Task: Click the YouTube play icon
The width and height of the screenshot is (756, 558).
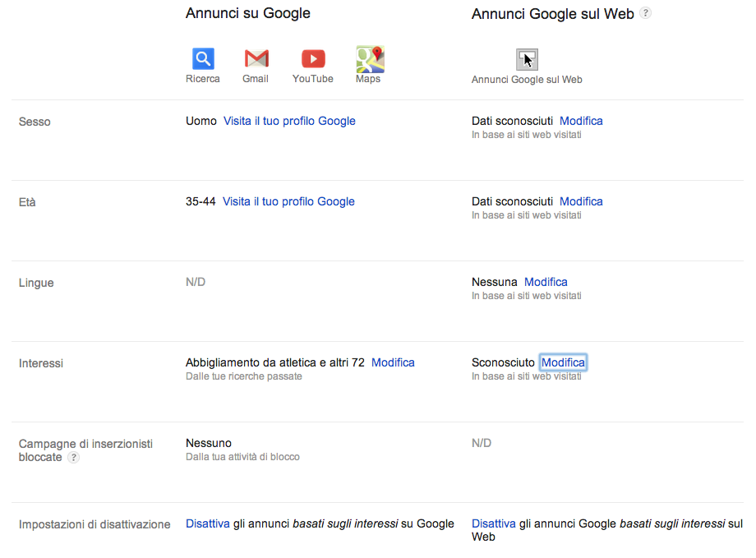Action: [x=313, y=58]
